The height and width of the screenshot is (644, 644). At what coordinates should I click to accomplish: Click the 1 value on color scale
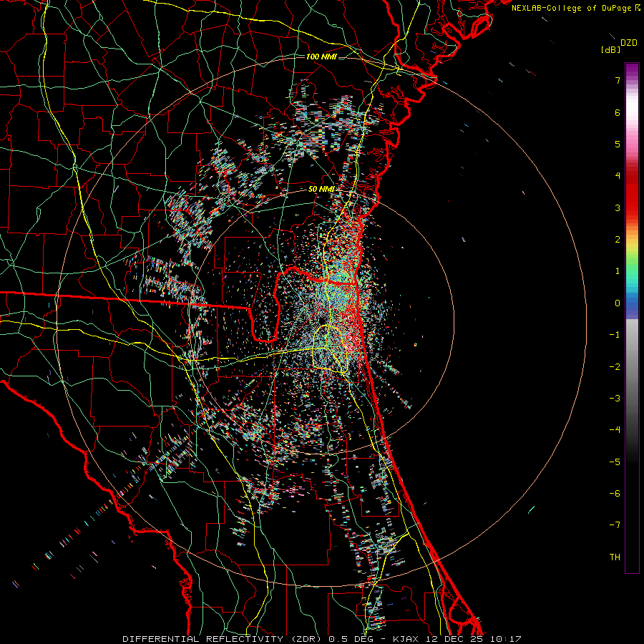tap(618, 271)
